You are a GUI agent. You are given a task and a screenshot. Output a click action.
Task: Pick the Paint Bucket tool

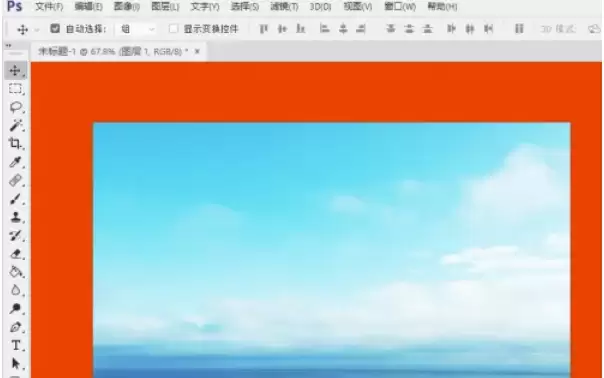15,272
